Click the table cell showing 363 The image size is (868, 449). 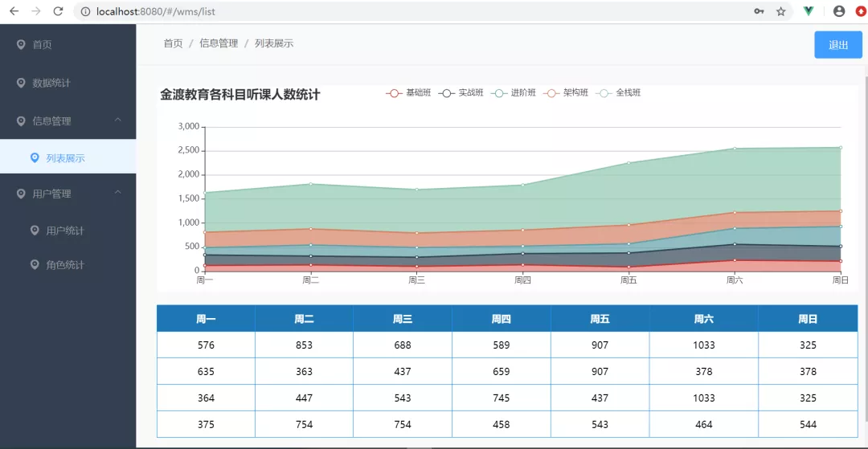[304, 372]
